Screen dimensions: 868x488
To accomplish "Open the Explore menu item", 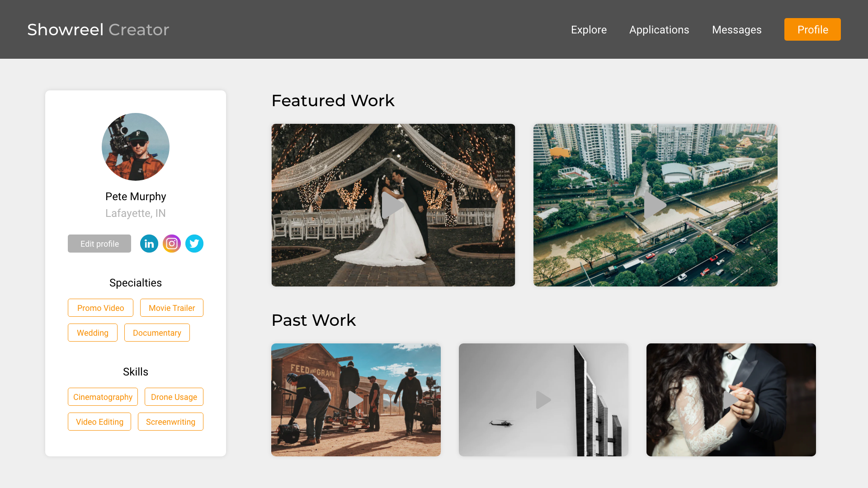I will 589,30.
